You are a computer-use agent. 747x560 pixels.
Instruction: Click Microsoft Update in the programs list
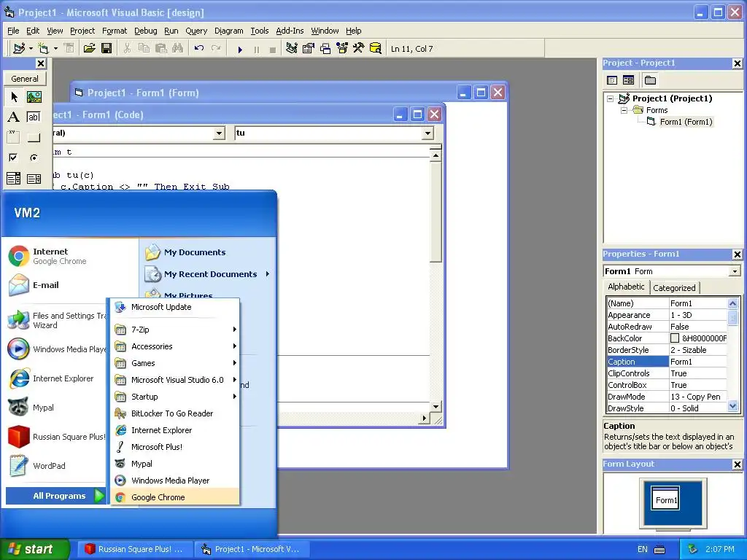coord(175,307)
